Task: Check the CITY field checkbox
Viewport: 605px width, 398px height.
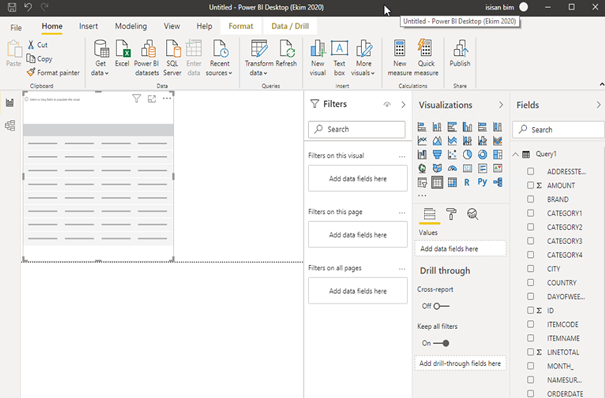Action: click(x=531, y=268)
